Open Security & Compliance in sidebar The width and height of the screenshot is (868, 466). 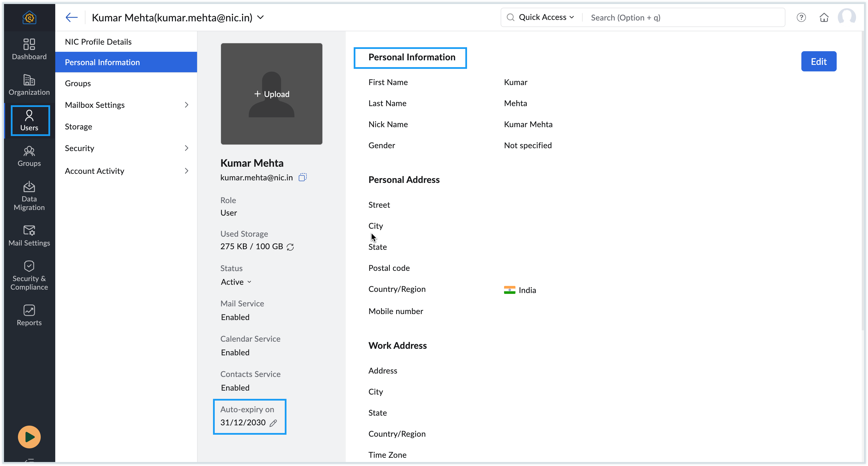(x=29, y=275)
